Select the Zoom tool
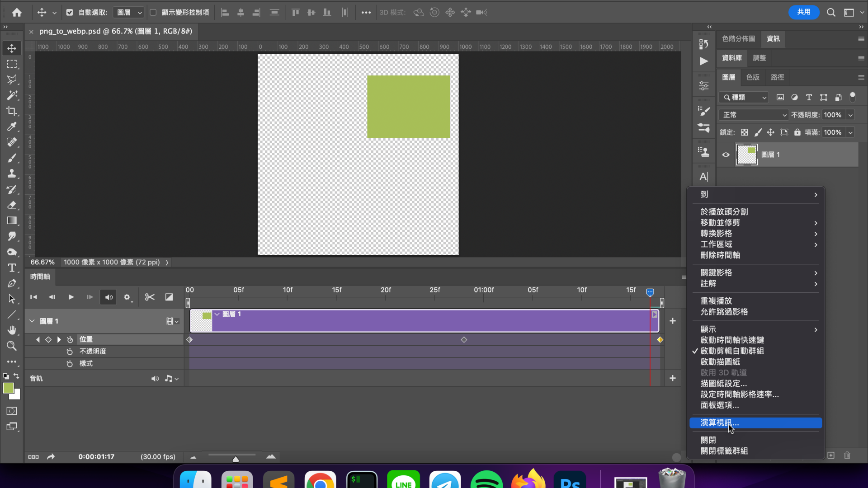This screenshot has height=488, width=868. 12,346
